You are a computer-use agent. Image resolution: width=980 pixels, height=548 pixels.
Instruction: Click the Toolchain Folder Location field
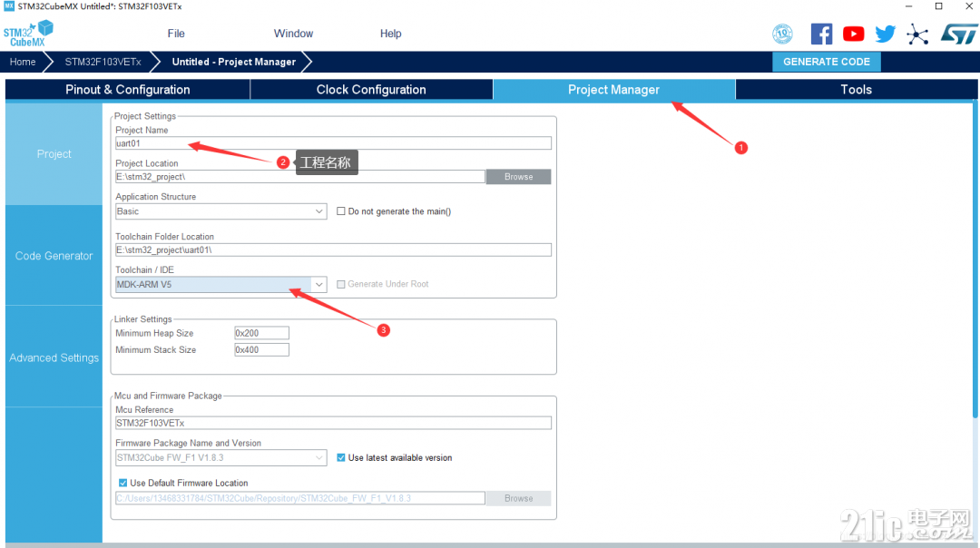pyautogui.click(x=333, y=250)
